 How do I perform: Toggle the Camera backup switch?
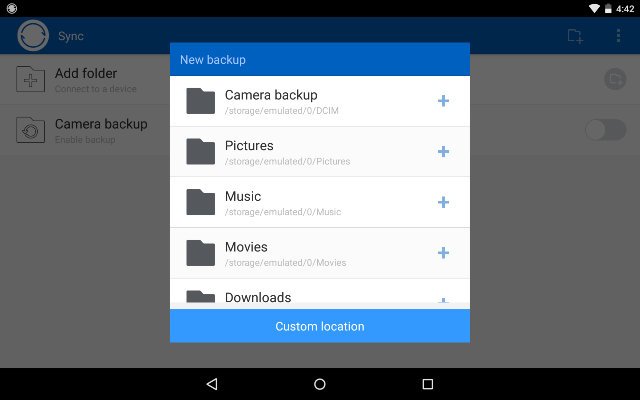(x=606, y=130)
